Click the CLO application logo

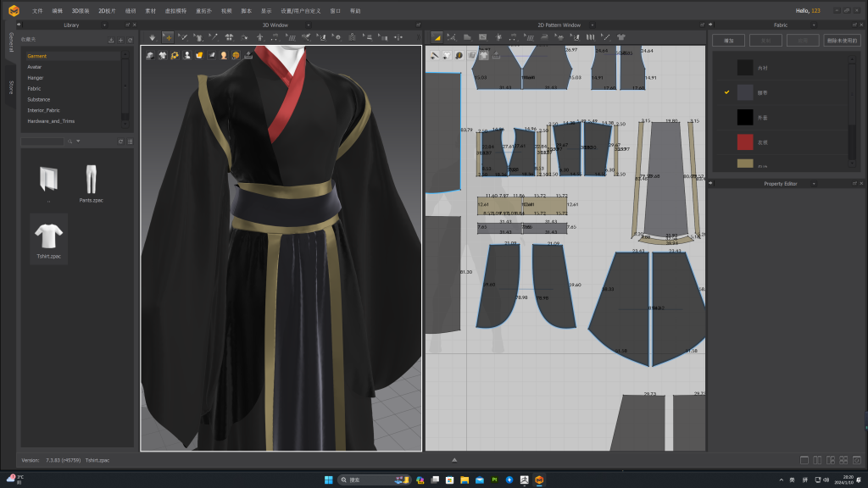click(14, 10)
